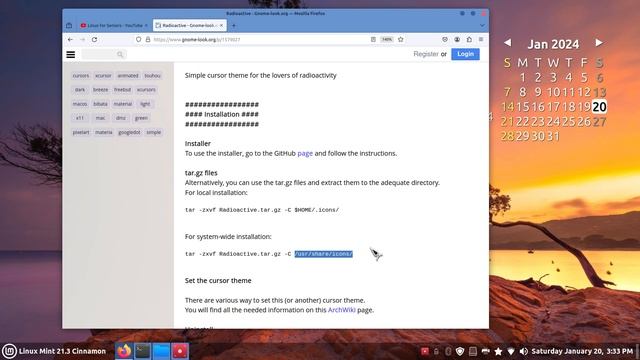Image resolution: width=640 pixels, height=360 pixels.
Task: Click the 'googledot' tag
Action: [129, 132]
